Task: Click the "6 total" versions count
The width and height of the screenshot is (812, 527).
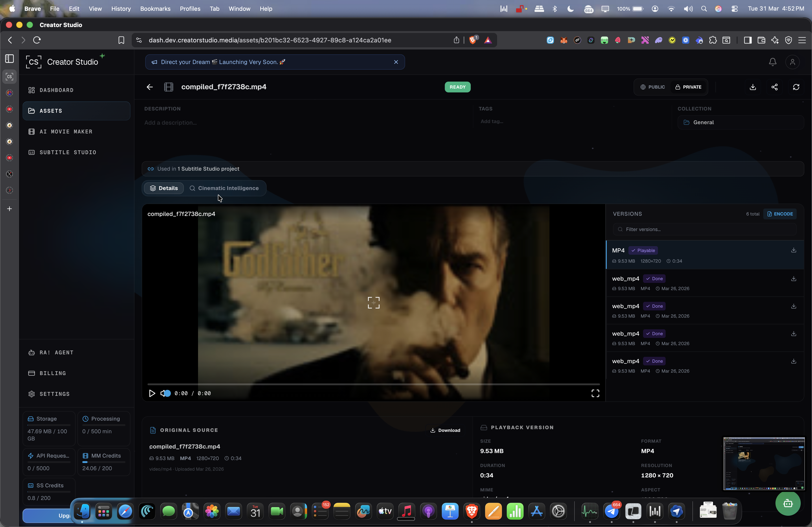Action: [753, 214]
